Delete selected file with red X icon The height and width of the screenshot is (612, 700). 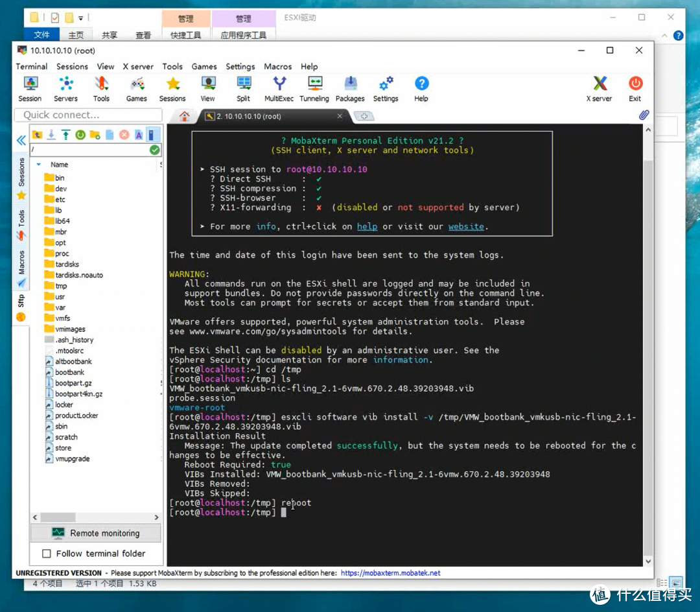pyautogui.click(x=124, y=135)
